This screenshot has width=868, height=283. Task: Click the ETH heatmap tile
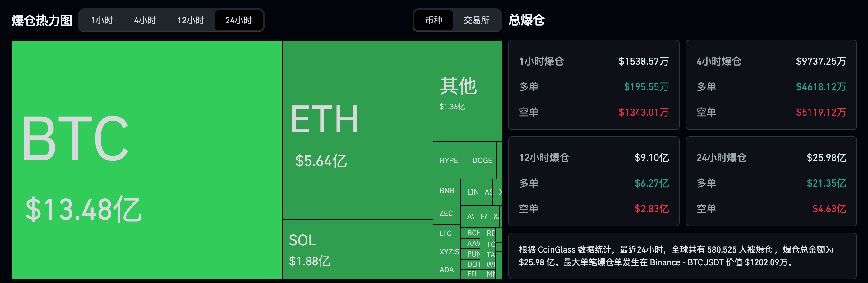[358, 130]
